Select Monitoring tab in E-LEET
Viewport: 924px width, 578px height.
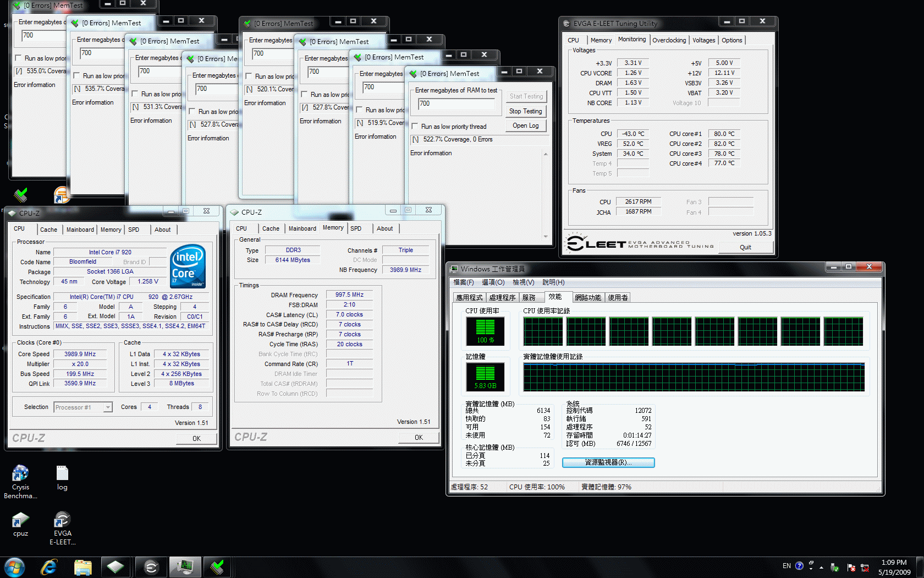point(632,40)
